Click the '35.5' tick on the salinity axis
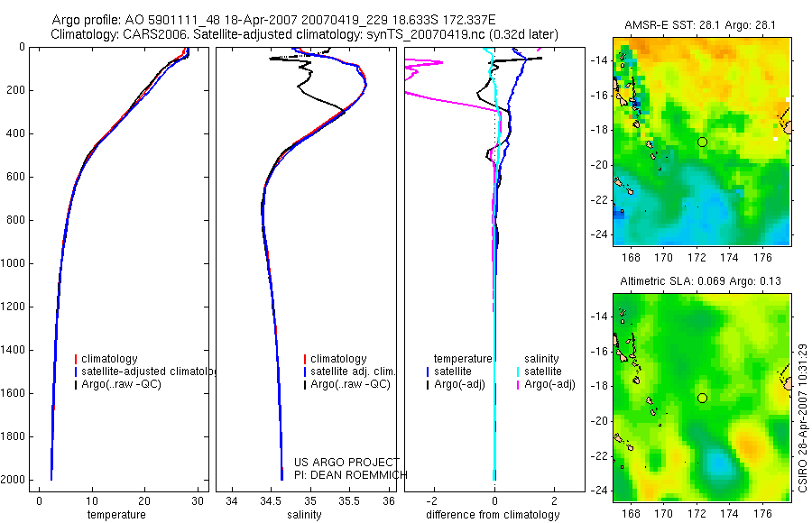The width and height of the screenshot is (812, 523). 349,500
